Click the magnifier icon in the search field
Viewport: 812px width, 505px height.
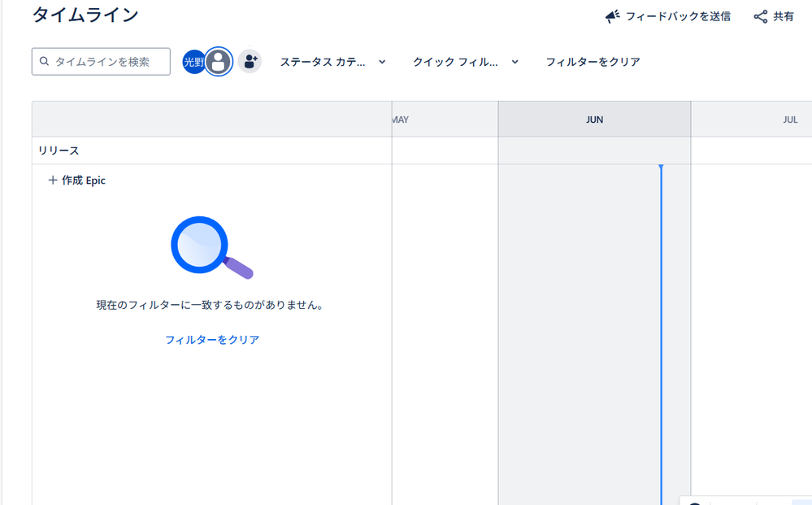(x=43, y=61)
